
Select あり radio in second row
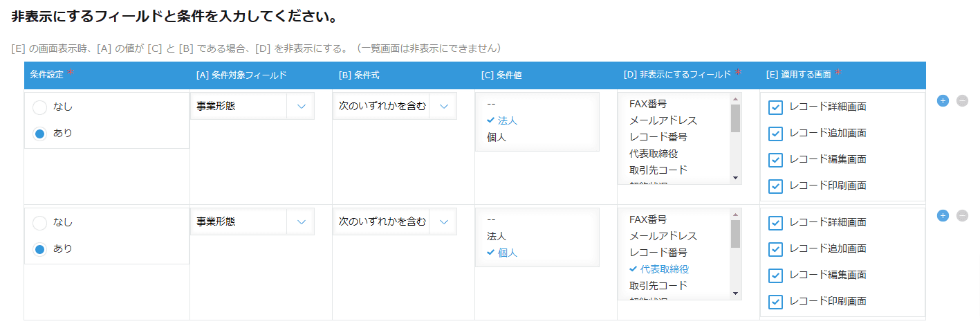40,248
